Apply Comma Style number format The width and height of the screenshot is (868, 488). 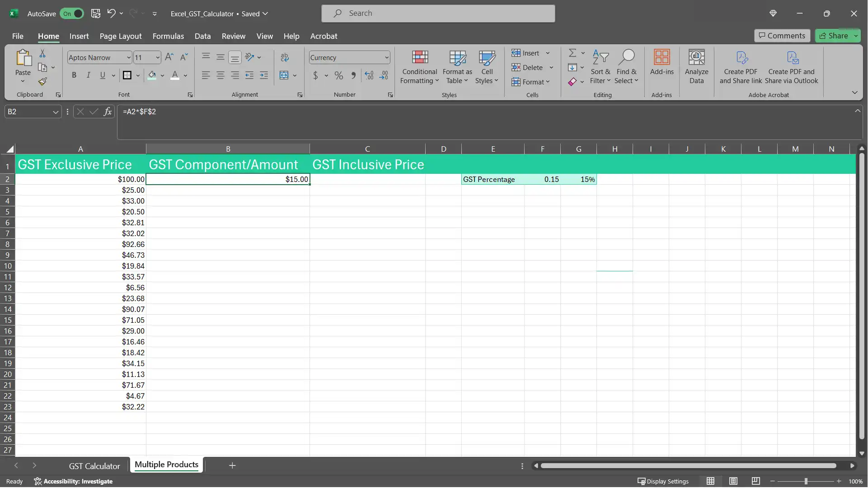[353, 75]
